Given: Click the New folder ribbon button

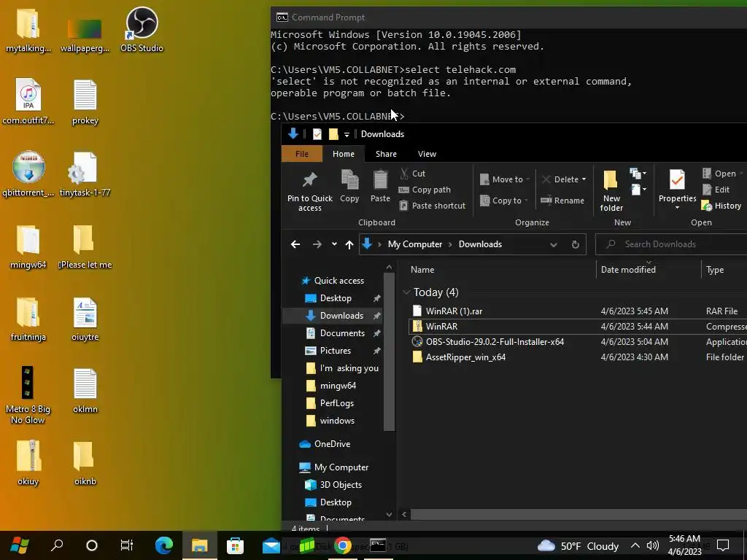Looking at the screenshot, I should [611, 192].
